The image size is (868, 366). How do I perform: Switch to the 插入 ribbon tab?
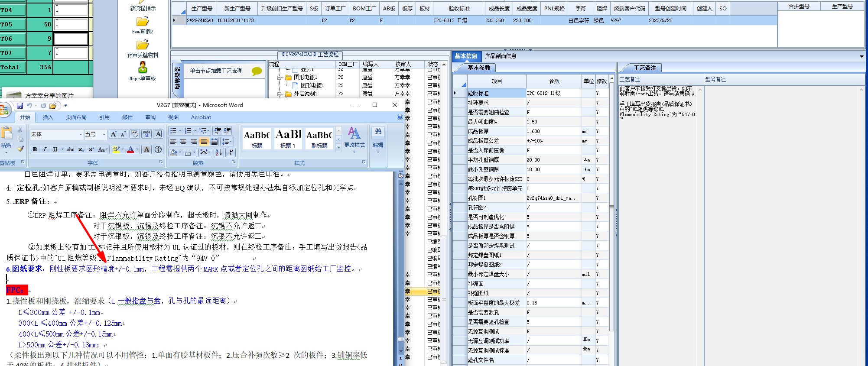(48, 117)
